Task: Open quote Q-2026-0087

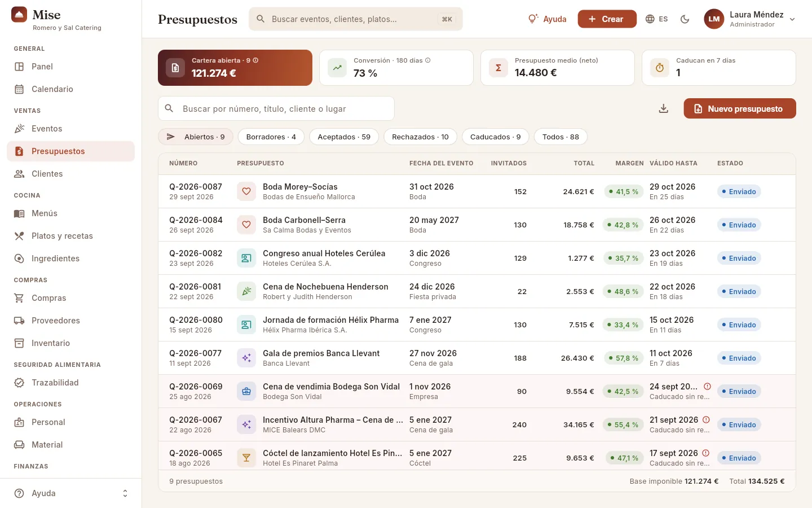Action: (476, 191)
